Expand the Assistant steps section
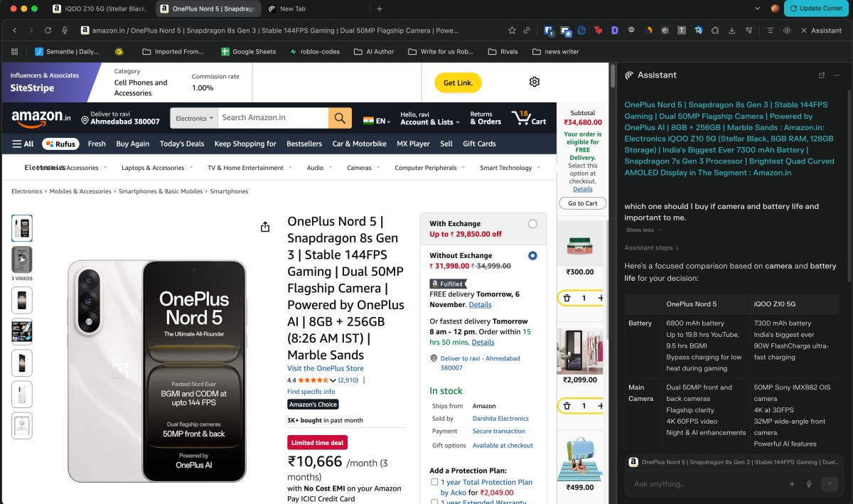 [x=651, y=248]
